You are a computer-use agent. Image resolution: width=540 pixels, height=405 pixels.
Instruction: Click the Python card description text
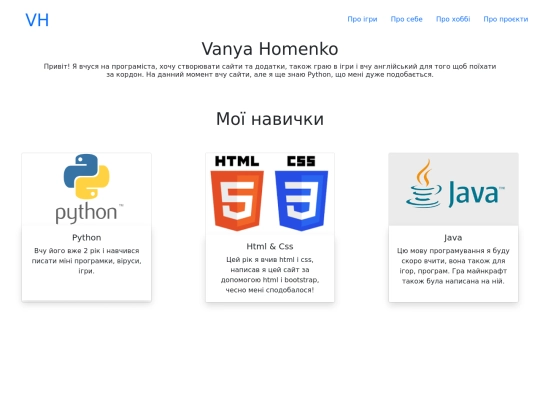pyautogui.click(x=86, y=261)
